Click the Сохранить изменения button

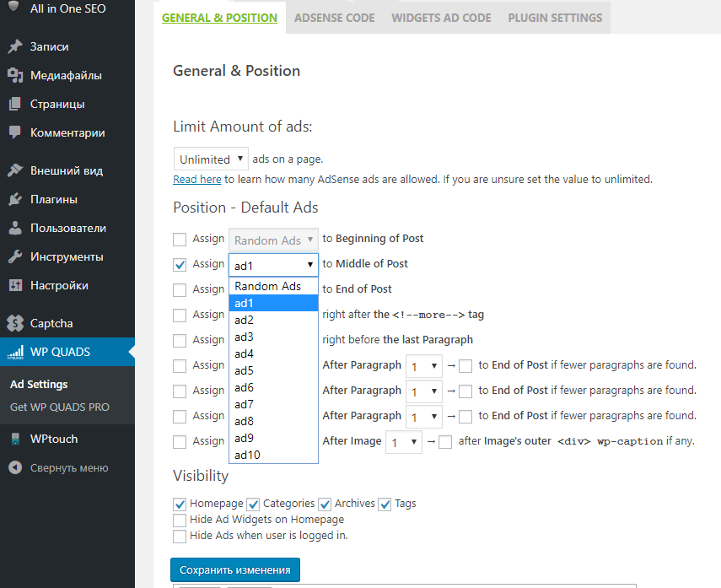[x=234, y=569]
